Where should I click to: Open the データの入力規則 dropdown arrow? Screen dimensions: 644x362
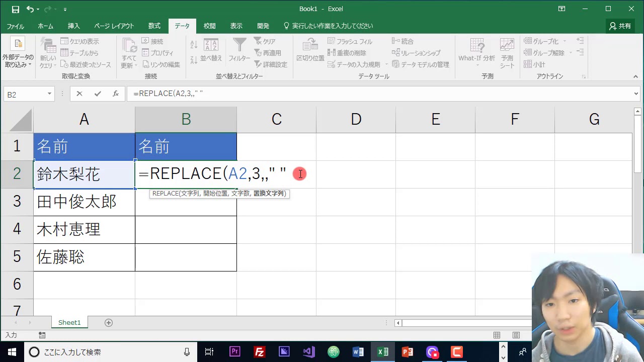386,64
